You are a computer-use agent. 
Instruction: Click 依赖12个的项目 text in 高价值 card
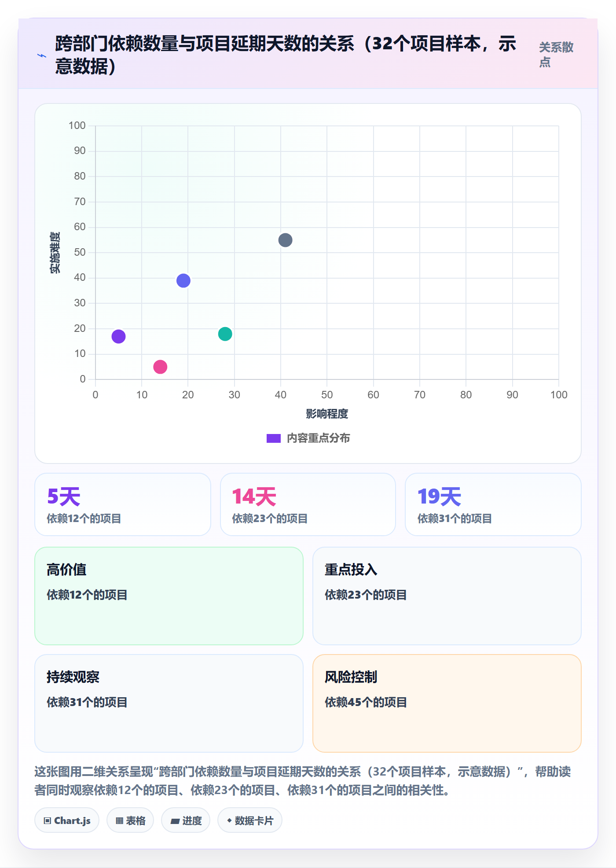(x=87, y=595)
